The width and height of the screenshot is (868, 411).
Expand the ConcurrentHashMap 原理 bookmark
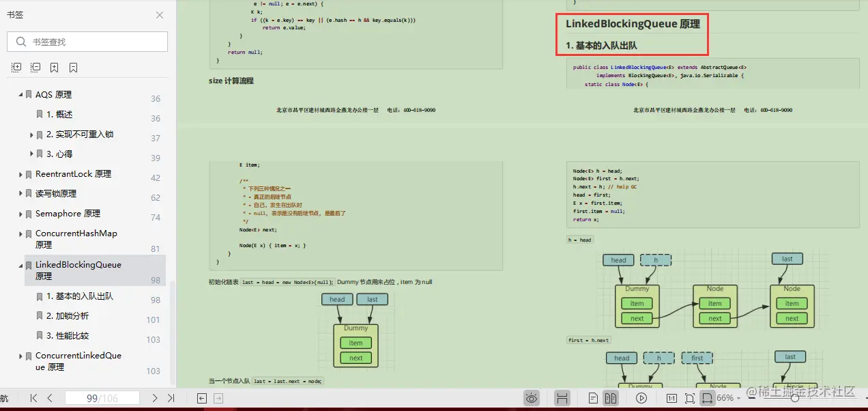pos(21,233)
